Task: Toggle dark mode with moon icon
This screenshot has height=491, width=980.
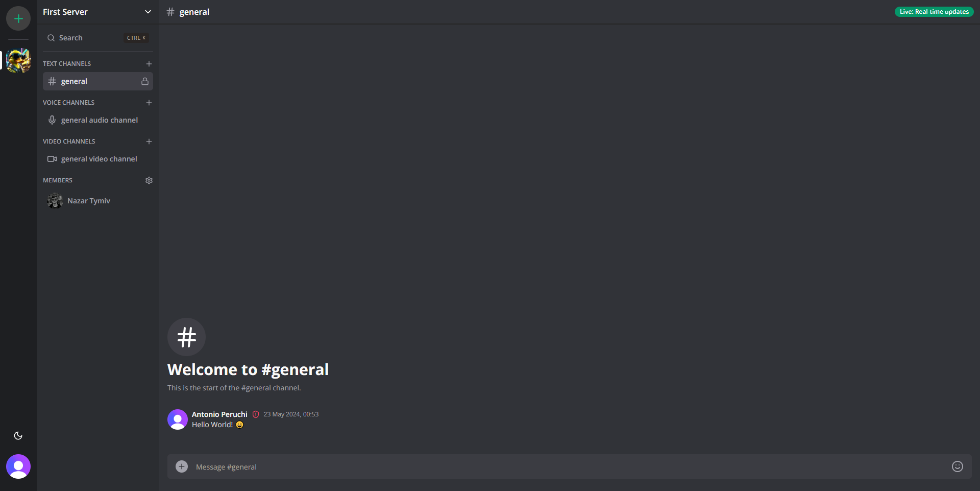Action: (x=18, y=436)
